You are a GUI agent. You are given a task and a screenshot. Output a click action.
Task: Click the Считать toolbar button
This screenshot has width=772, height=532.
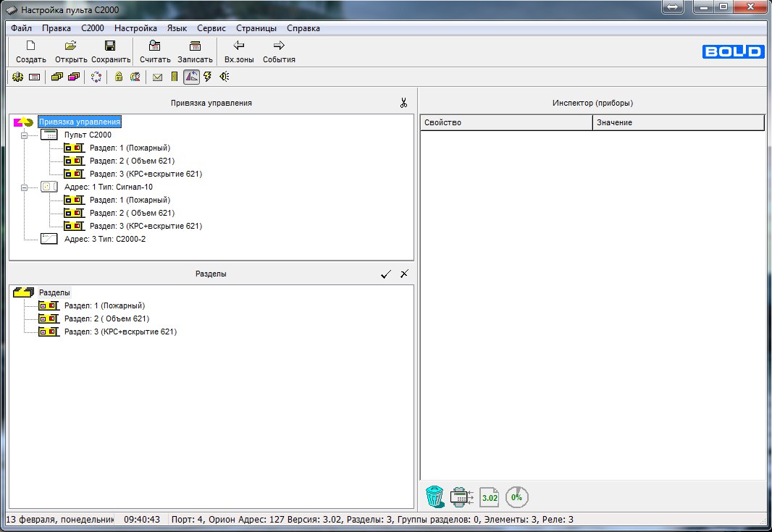(155, 51)
